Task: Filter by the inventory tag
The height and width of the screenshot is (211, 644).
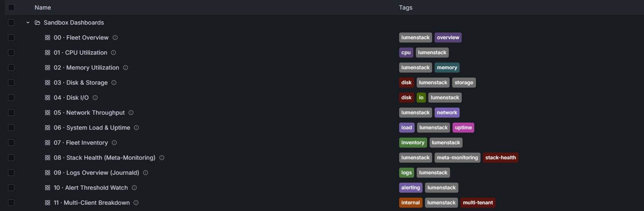Action: (413, 143)
